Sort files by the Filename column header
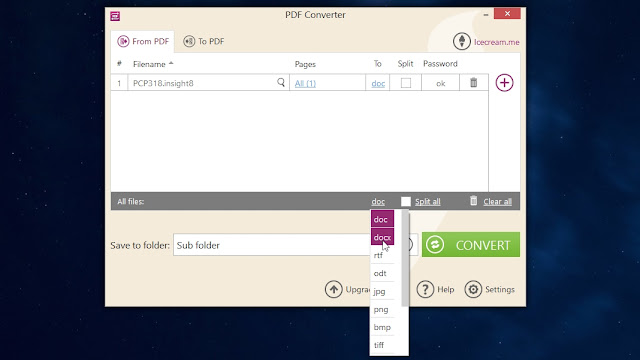 (153, 64)
